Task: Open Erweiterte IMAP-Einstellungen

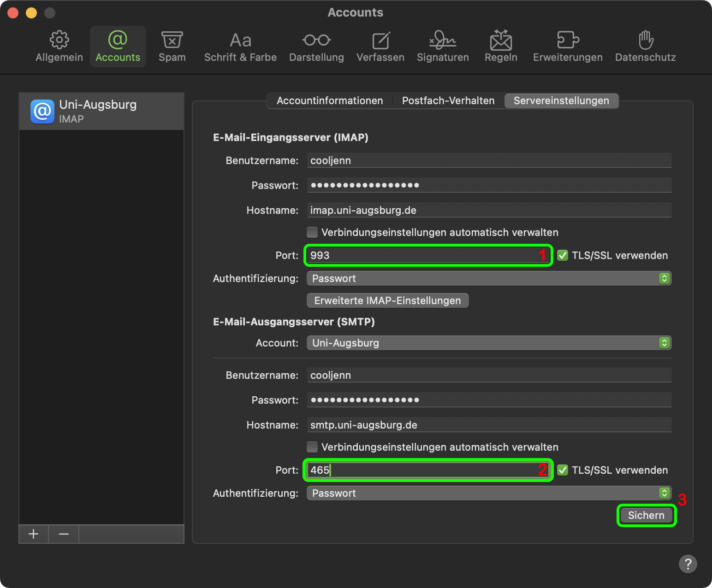Action: (x=387, y=300)
